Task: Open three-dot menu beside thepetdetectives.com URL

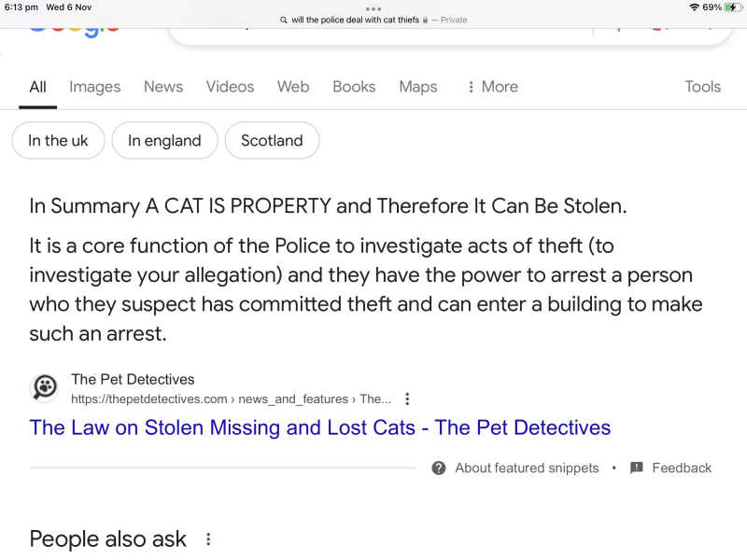Action: [407, 399]
